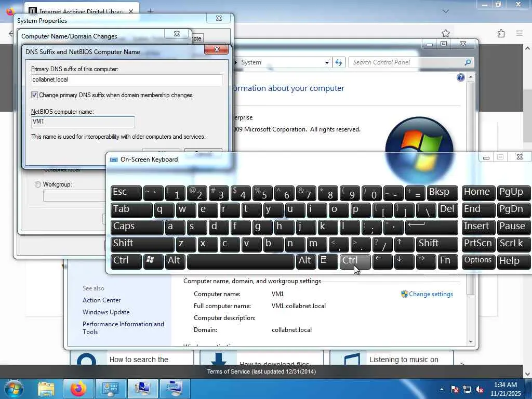Click the PgDn key on On-Screen Keyboard

(513, 210)
